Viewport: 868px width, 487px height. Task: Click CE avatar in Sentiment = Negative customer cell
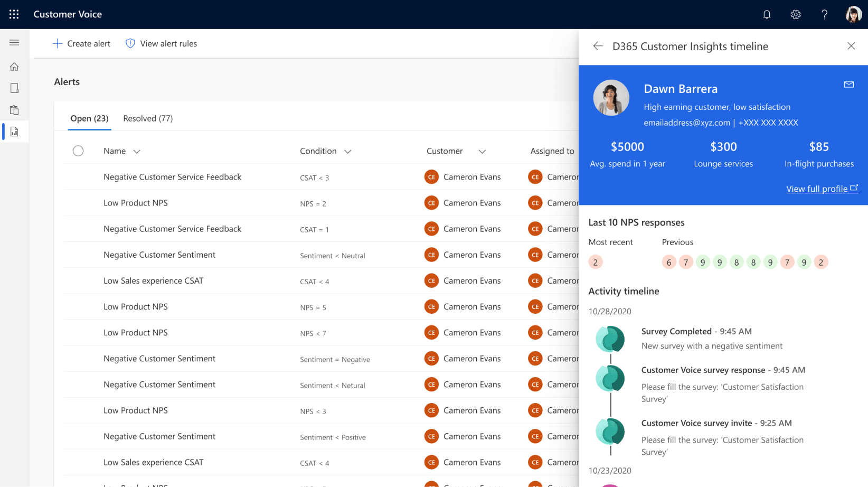coord(431,359)
